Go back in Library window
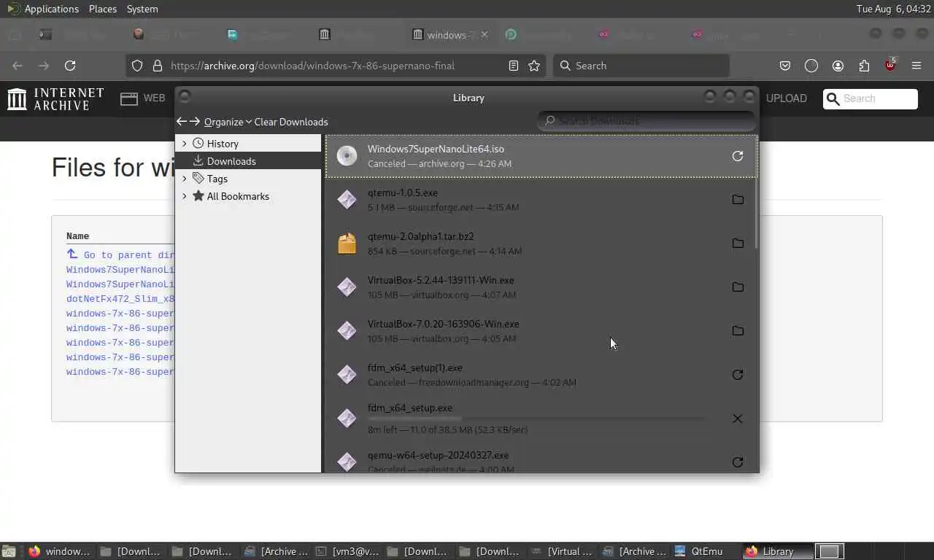934x560 pixels. (x=182, y=122)
